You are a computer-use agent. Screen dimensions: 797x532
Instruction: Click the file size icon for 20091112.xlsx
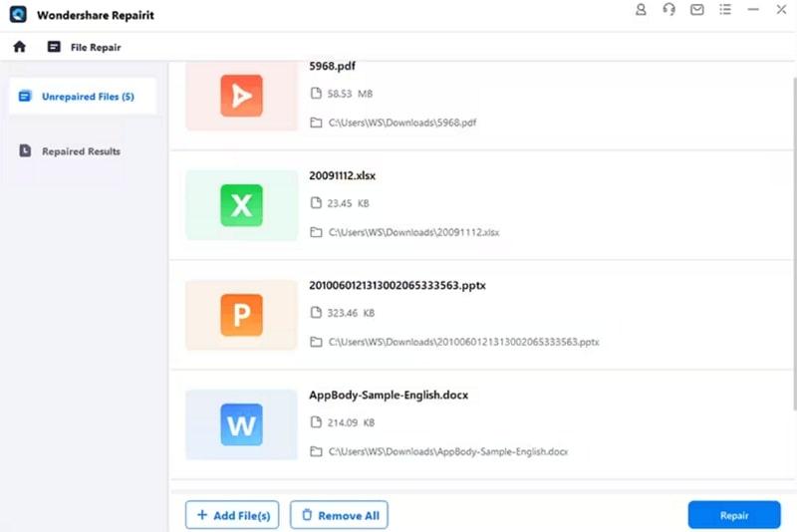316,203
